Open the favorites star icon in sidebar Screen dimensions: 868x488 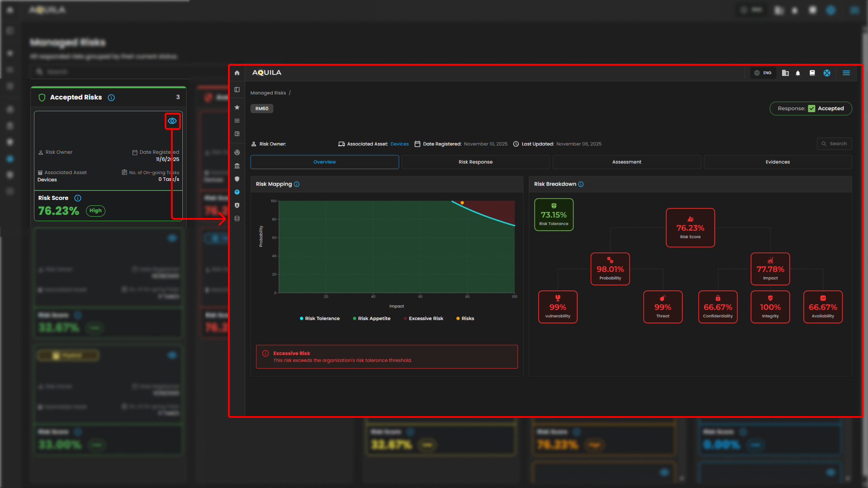pyautogui.click(x=237, y=107)
